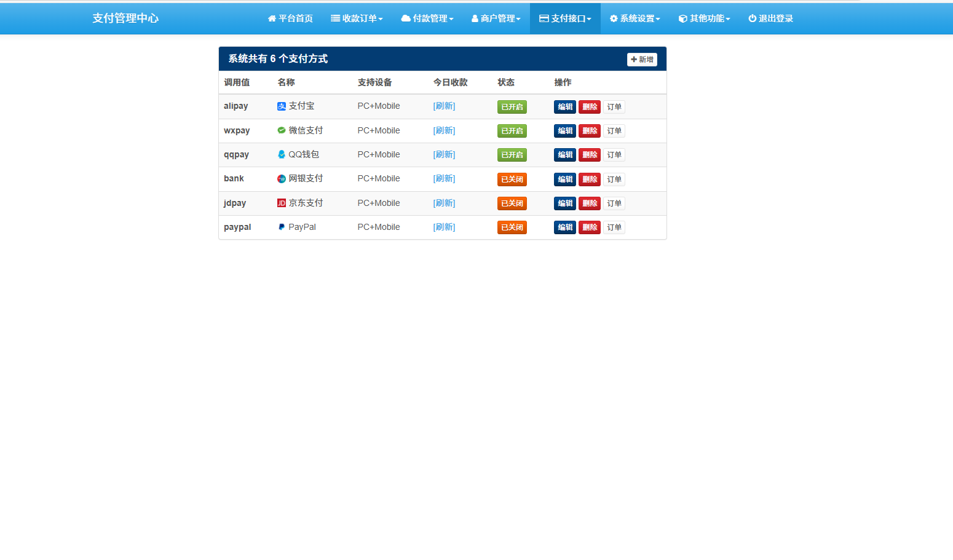
Task: Toggle the wxpay 已开启 status
Action: (x=512, y=131)
